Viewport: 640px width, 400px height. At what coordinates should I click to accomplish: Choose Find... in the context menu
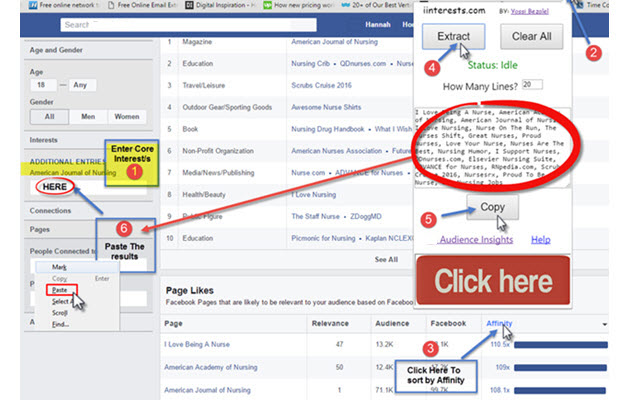click(x=60, y=324)
